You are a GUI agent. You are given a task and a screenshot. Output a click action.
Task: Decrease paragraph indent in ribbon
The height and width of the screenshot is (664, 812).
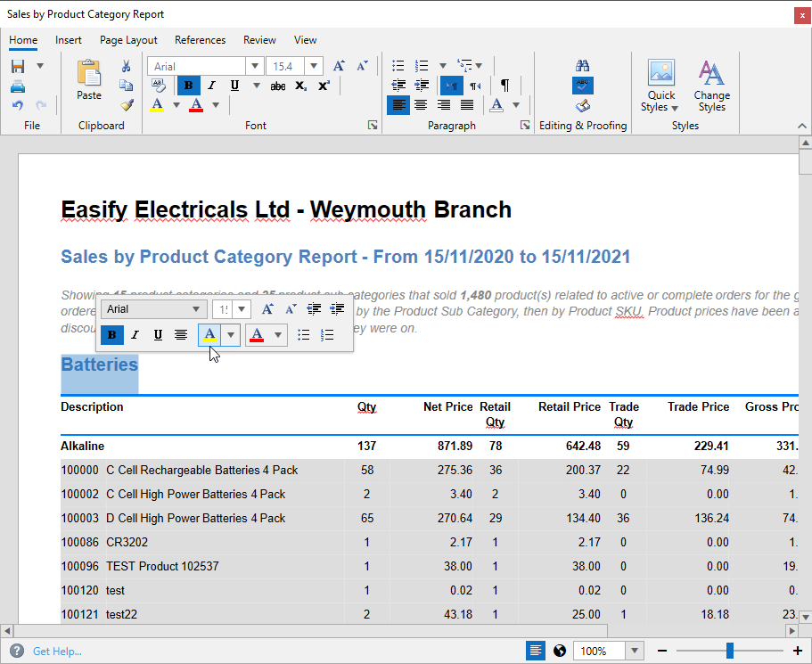[398, 85]
